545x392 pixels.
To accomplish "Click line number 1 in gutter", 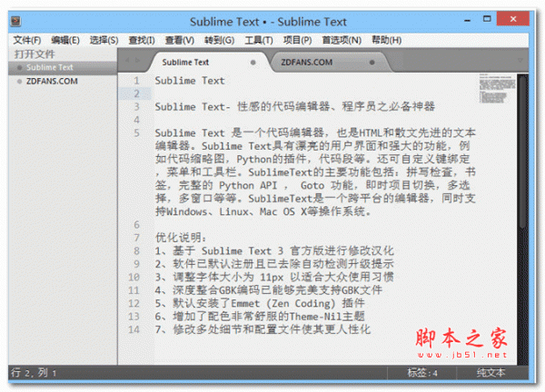I will (x=136, y=81).
